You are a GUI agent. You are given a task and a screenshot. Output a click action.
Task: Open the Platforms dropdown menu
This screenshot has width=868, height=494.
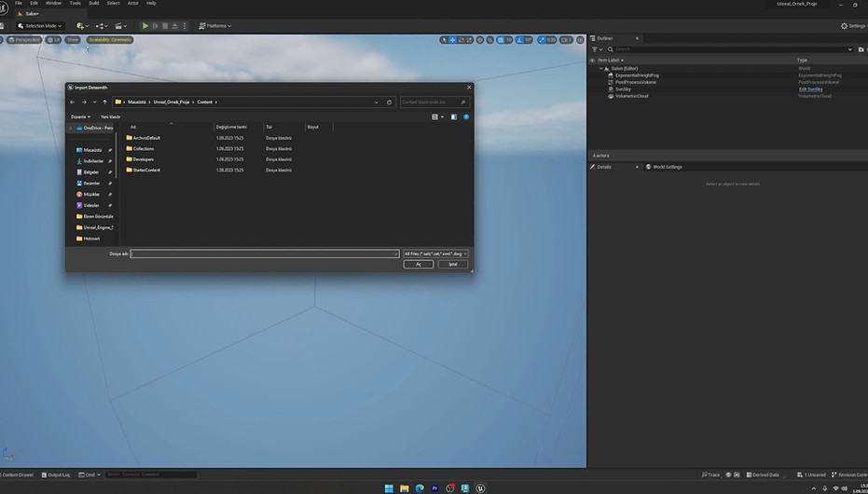[x=214, y=26]
